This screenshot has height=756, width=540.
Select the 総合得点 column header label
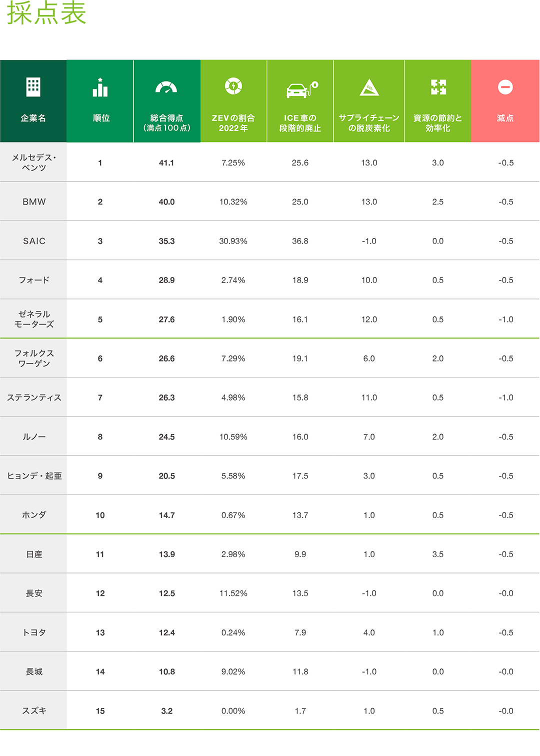tap(166, 123)
